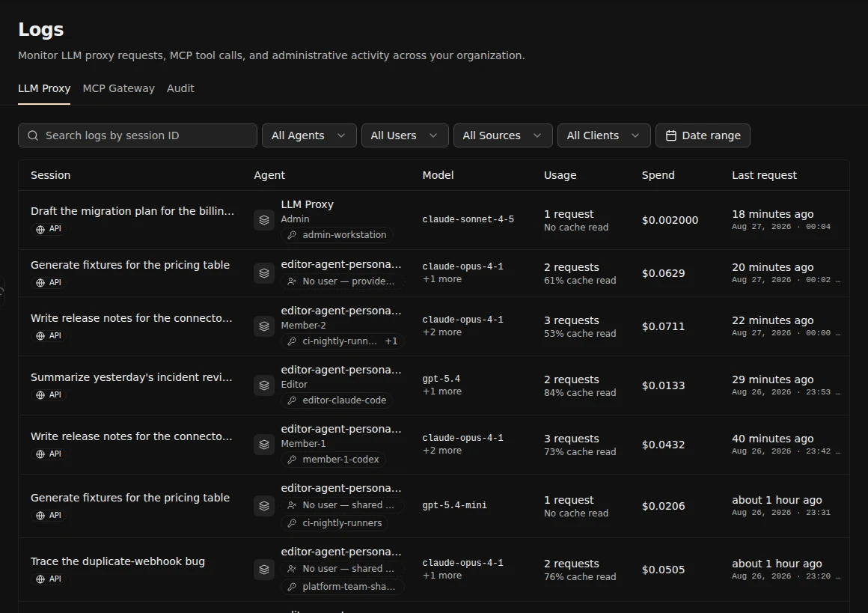
Task: Click API globe icon under Summarize yesterday's incident
Action: 40,395
